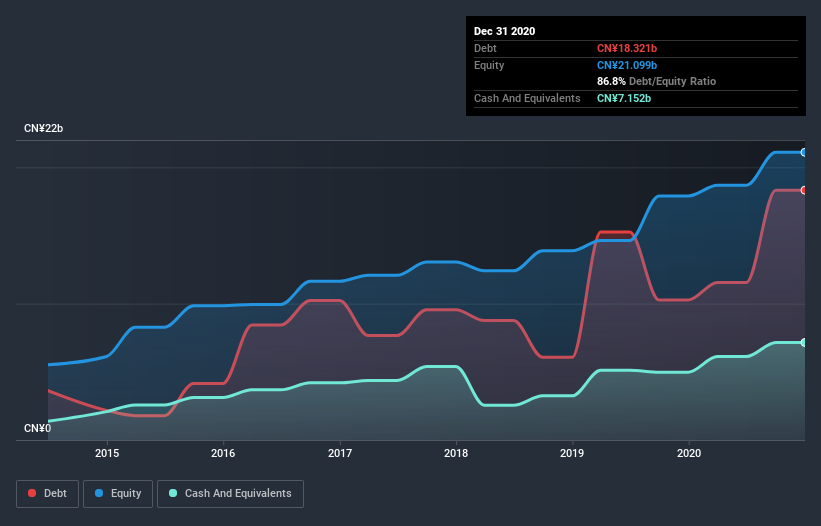Click the CN¥0 y-axis label
The width and height of the screenshot is (821, 526).
coord(38,428)
